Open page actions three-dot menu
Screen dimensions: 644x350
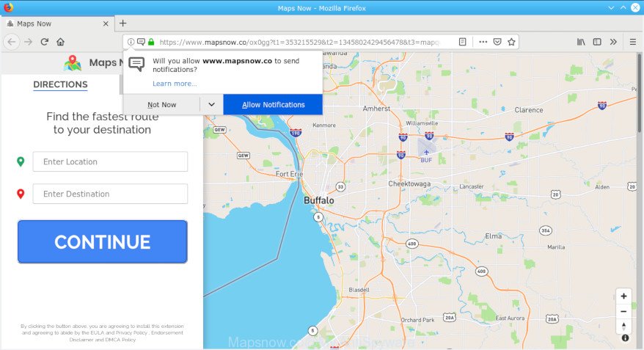(x=483, y=42)
